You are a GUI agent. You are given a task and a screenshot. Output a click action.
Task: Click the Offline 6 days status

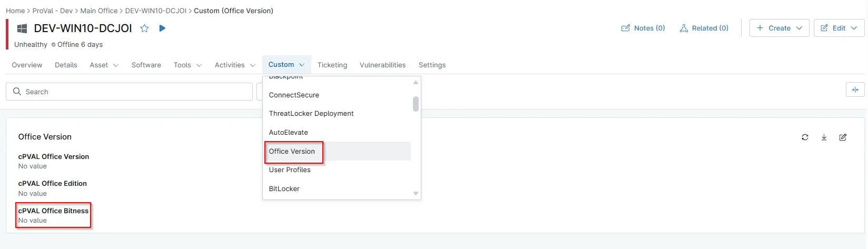click(77, 45)
